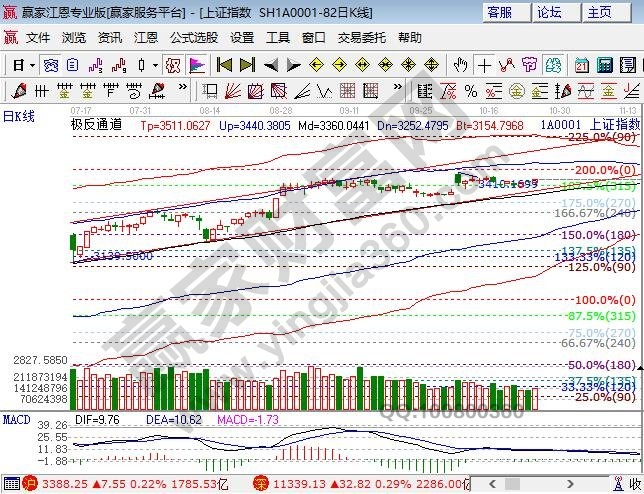Open the calculator tool icon
This screenshot has height=494, width=644.
[x=604, y=65]
